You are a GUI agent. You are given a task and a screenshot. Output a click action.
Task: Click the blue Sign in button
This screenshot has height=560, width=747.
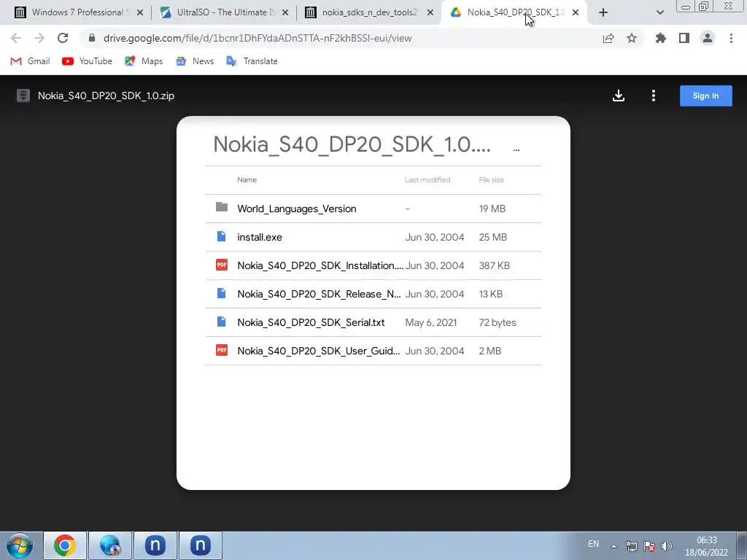pos(705,96)
